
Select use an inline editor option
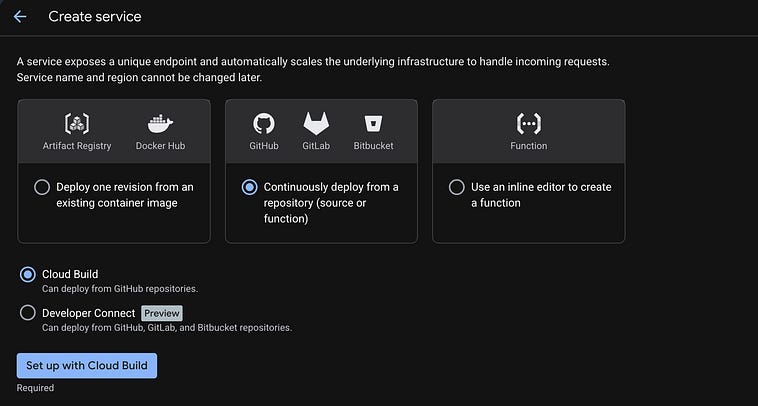click(457, 187)
